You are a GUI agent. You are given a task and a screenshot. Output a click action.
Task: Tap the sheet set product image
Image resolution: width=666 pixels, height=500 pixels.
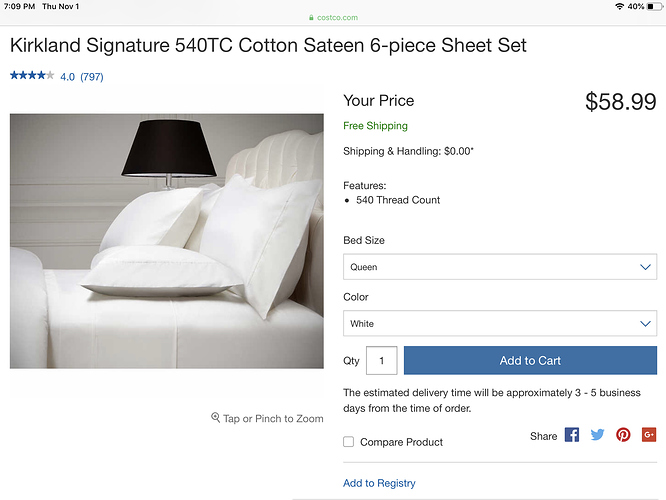(x=167, y=241)
